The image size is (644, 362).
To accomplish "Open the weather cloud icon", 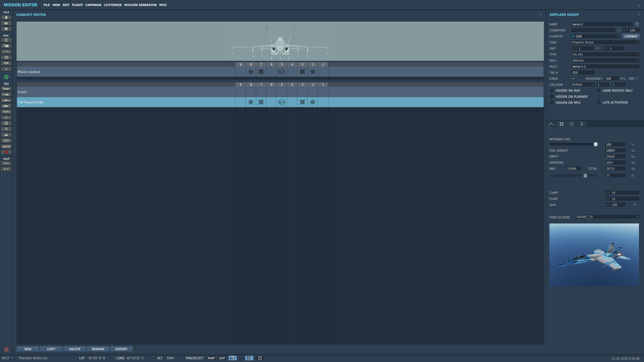I will (x=6, y=46).
